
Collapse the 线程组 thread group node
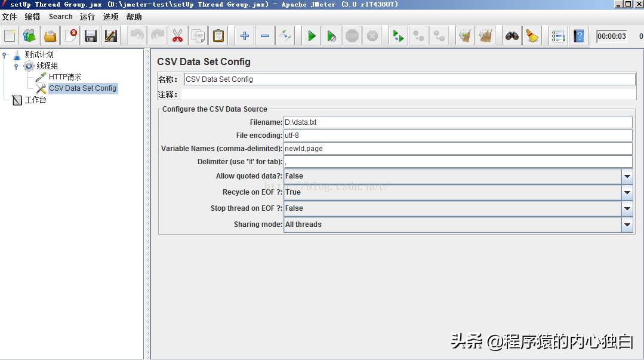(x=16, y=66)
